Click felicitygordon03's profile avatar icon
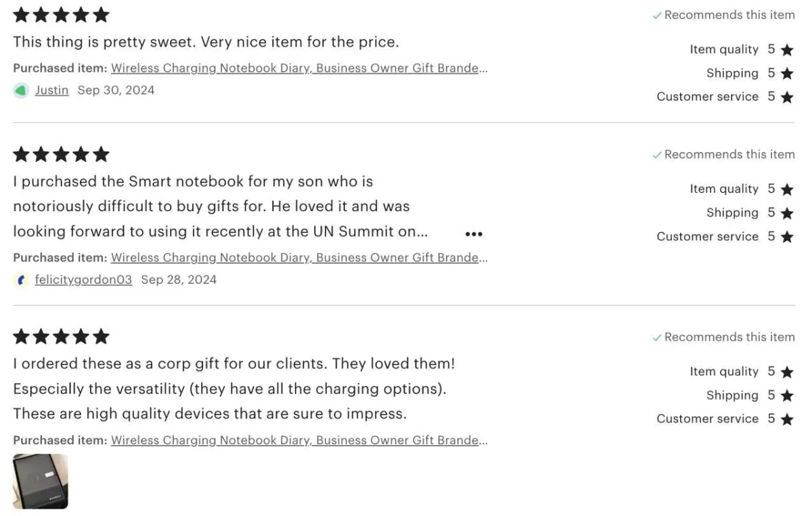Screen dimensions: 812x516 click(21, 280)
